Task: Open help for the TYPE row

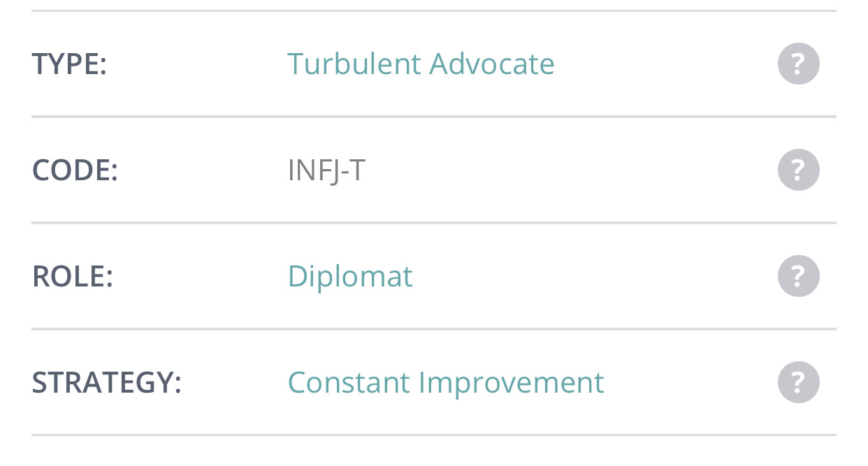Action: [798, 64]
